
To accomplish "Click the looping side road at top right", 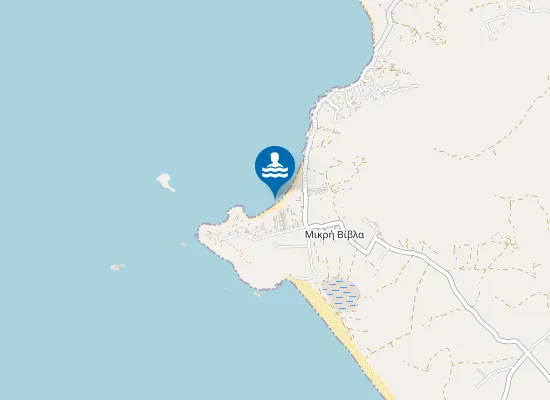I will point(509,19).
